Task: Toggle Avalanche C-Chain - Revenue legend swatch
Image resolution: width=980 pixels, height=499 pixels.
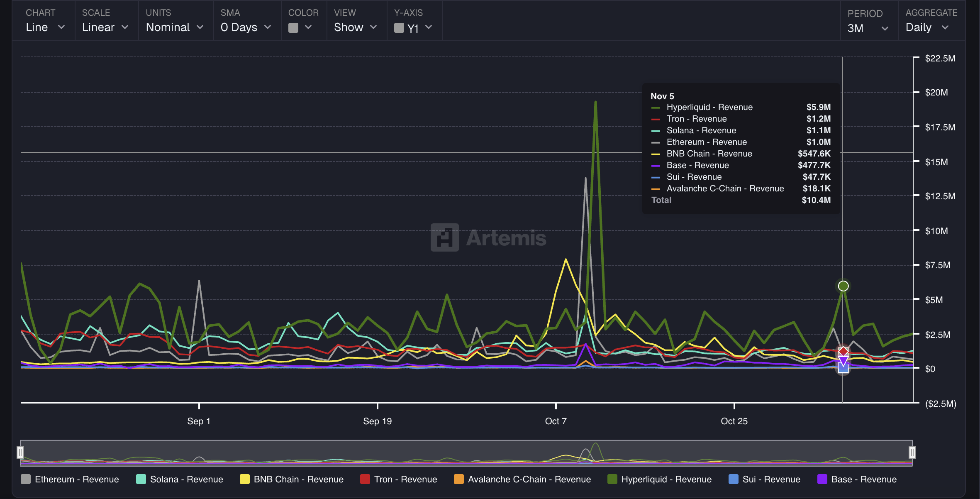Action: pos(459,479)
